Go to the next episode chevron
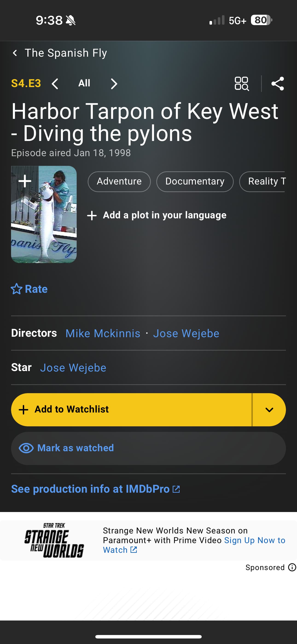 [114, 84]
